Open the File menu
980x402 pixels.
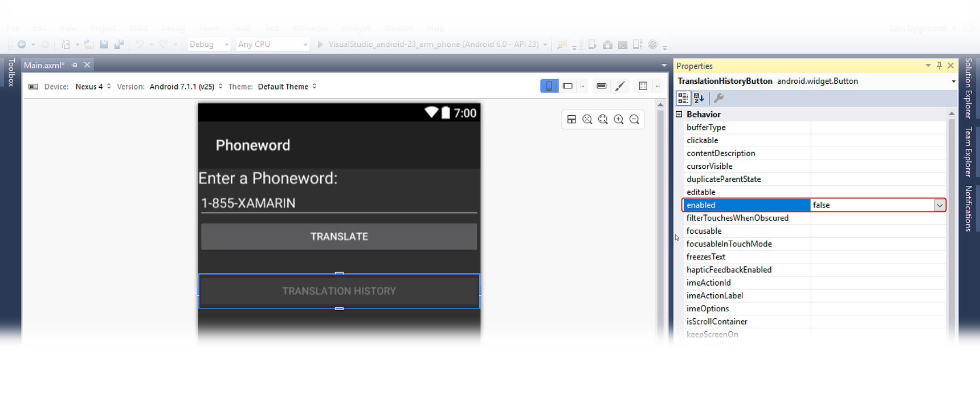click(x=13, y=28)
